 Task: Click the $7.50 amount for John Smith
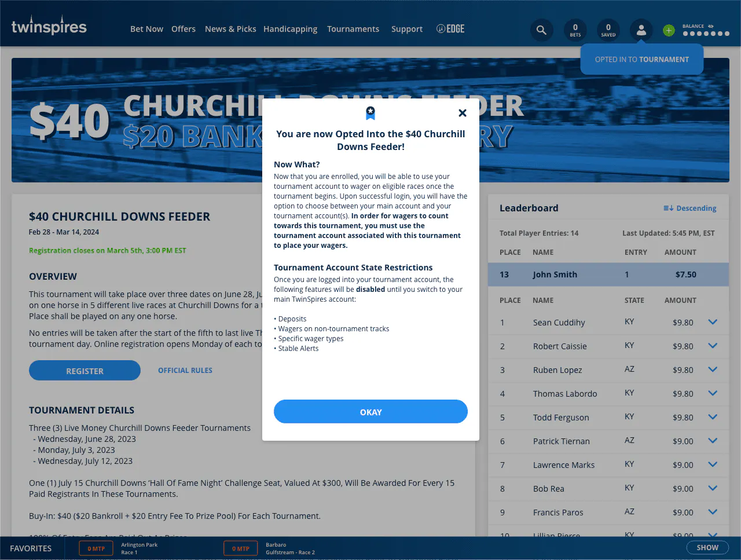(x=686, y=274)
